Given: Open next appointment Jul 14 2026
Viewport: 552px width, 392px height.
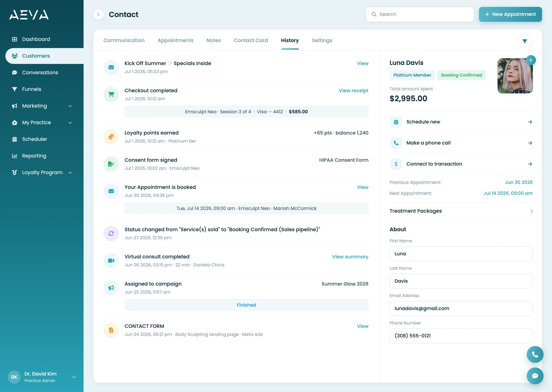Looking at the screenshot, I should coord(508,193).
